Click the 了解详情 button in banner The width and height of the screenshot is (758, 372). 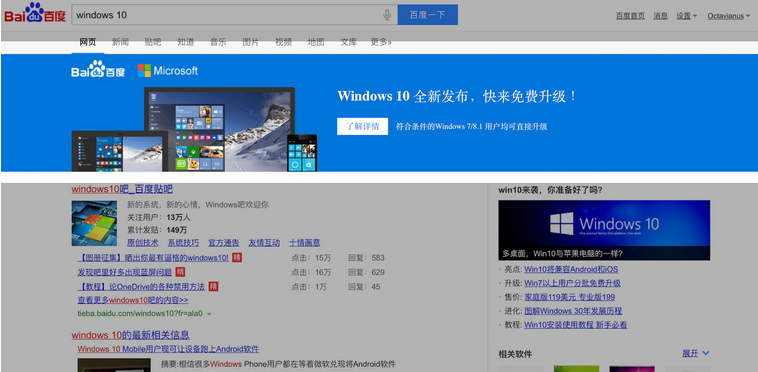coord(363,127)
